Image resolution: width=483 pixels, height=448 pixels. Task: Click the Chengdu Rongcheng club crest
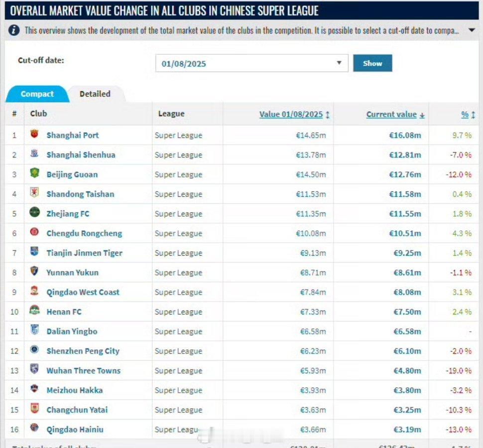click(x=34, y=232)
